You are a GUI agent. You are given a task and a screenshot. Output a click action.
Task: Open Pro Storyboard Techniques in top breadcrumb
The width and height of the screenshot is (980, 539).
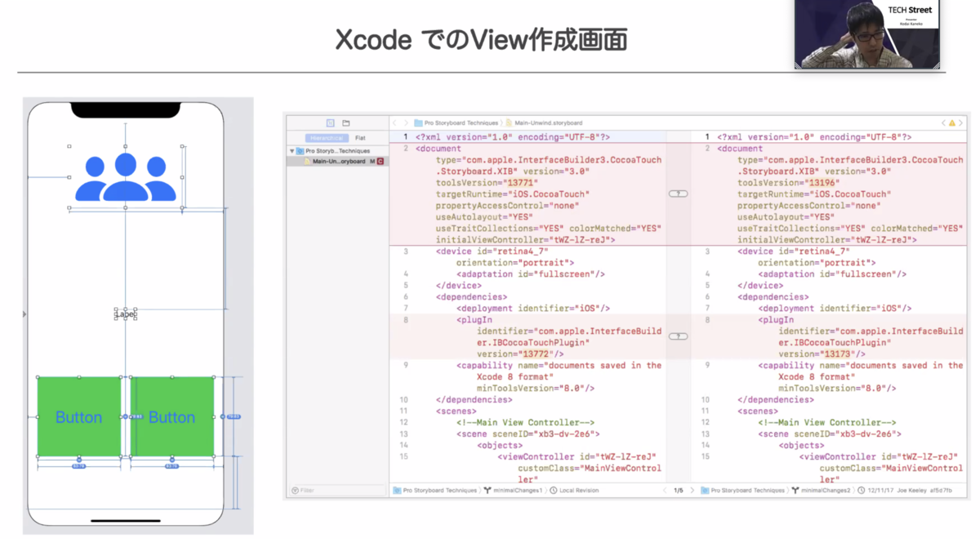tap(456, 123)
